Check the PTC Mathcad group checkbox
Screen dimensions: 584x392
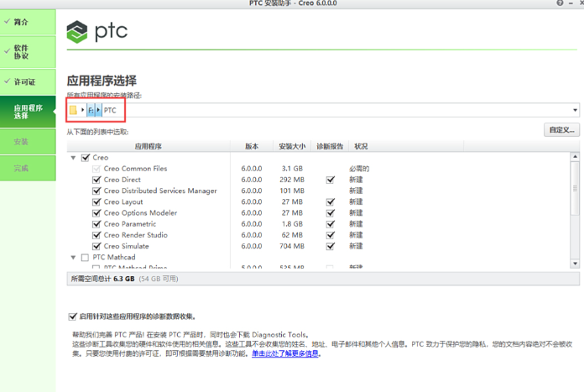pos(86,258)
